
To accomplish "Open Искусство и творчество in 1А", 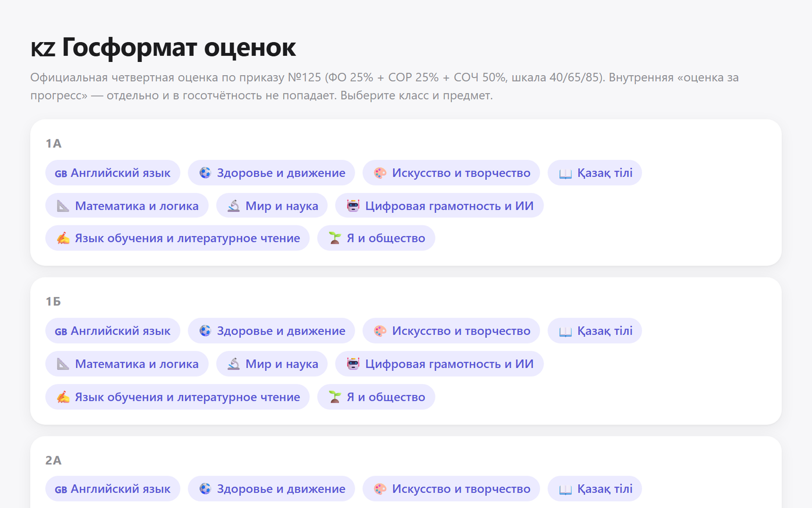I will [x=451, y=173].
